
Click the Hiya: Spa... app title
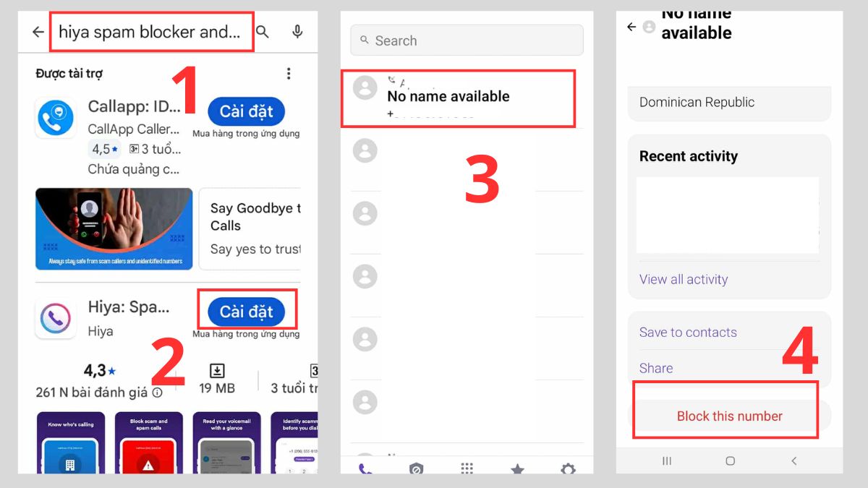coord(129,307)
